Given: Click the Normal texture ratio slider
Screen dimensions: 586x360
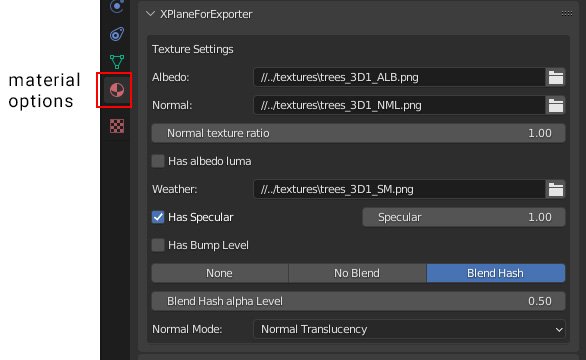Looking at the screenshot, I should (x=358, y=133).
